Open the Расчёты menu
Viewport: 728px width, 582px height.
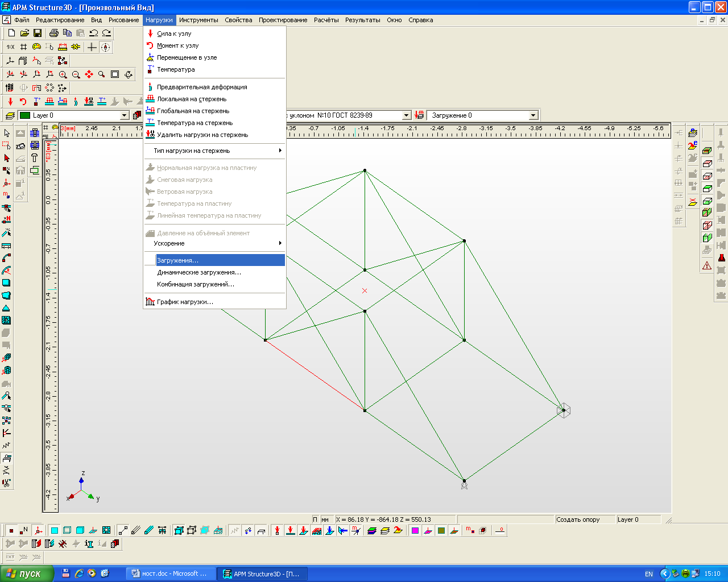click(326, 20)
